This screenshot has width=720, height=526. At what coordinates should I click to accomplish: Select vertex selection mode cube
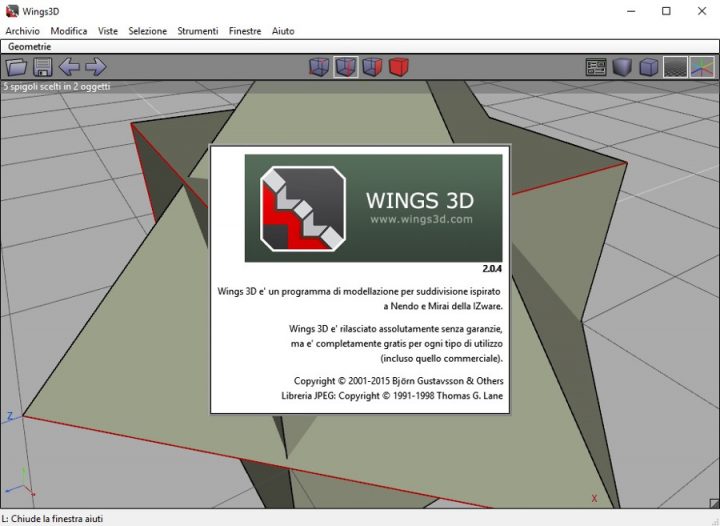click(319, 67)
